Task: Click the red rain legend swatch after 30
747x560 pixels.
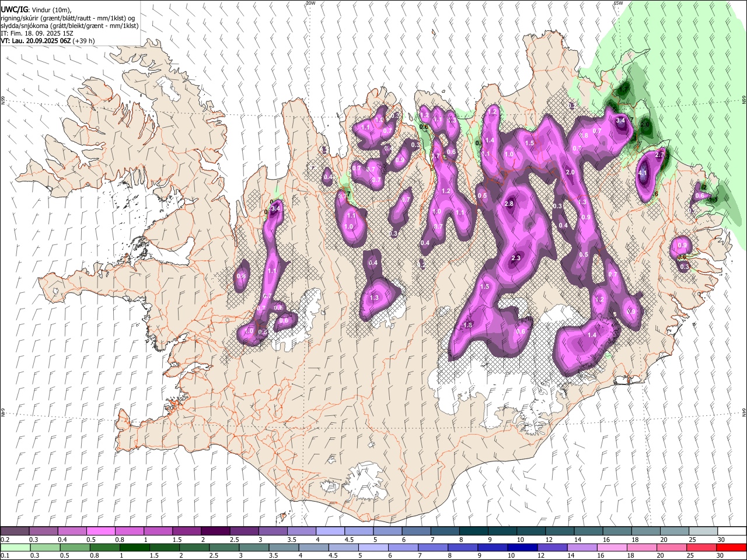Action: [731, 547]
